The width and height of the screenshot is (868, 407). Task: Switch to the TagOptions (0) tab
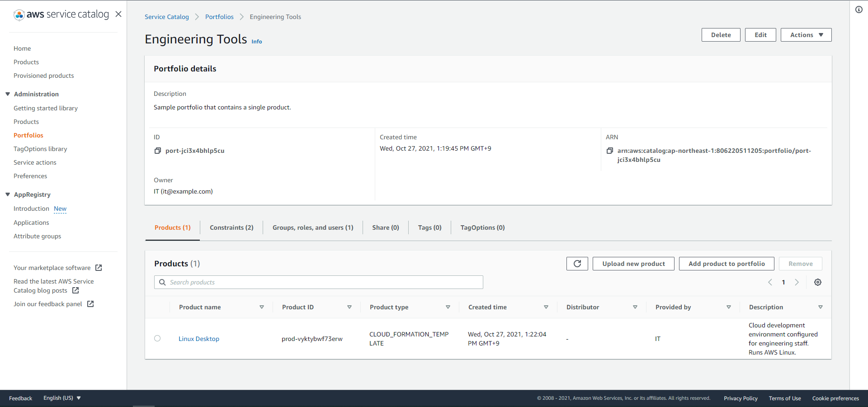tap(483, 227)
